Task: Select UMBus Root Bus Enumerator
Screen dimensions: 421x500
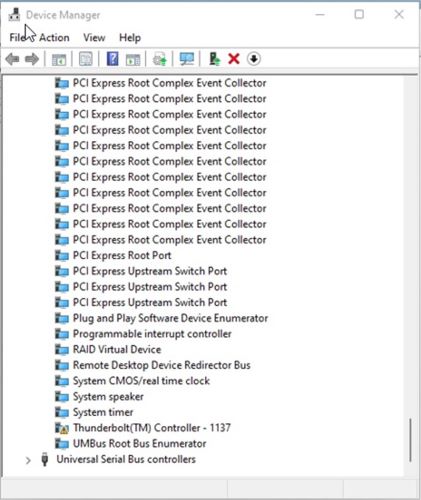Action: (140, 443)
